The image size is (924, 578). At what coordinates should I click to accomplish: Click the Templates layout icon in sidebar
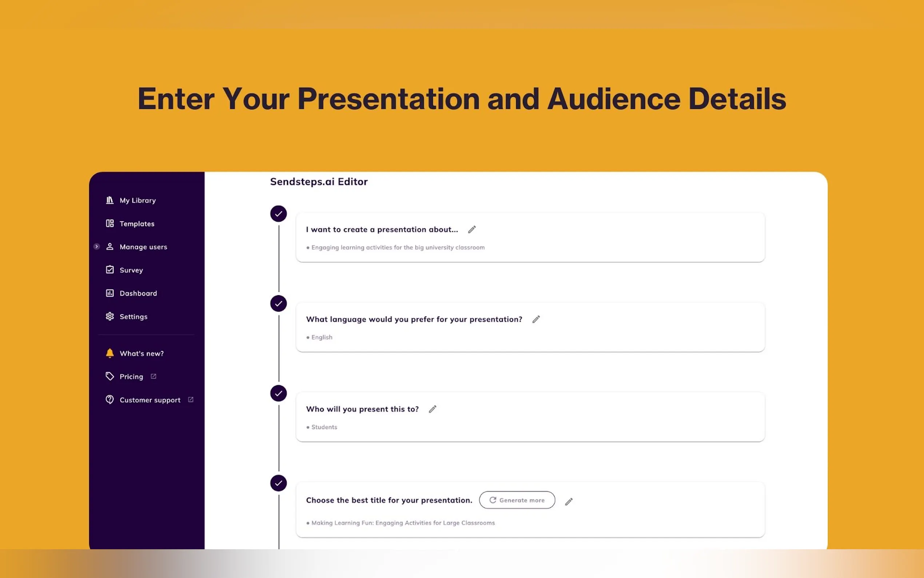pos(109,223)
